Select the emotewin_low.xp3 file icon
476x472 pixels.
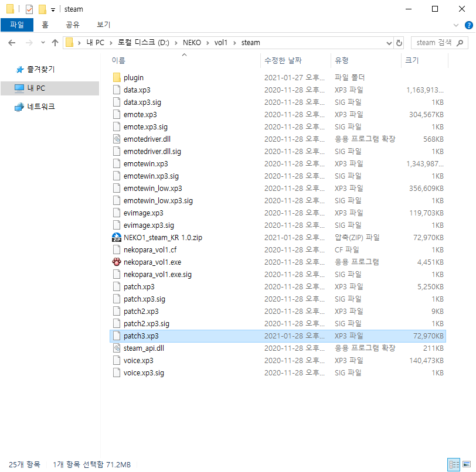117,188
